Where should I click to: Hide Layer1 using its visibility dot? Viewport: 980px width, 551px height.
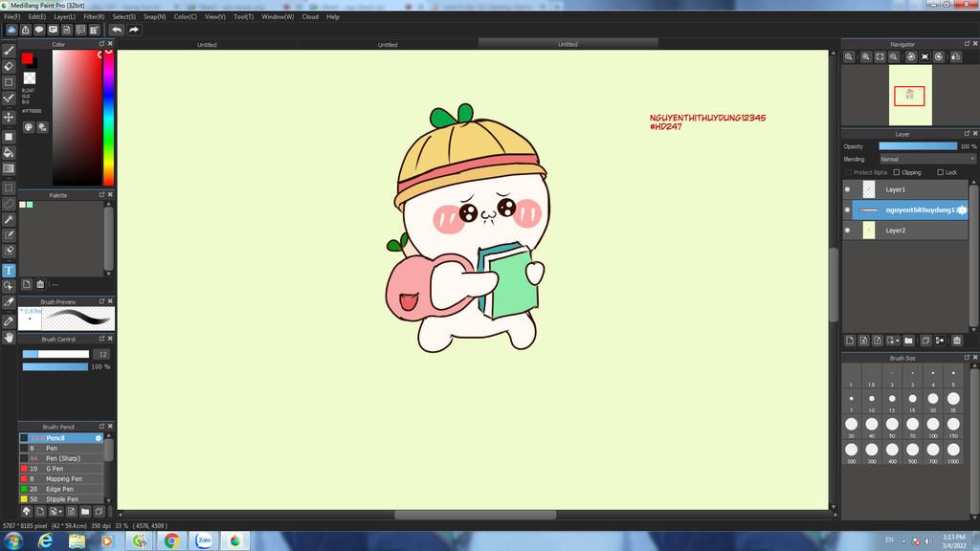[848, 189]
